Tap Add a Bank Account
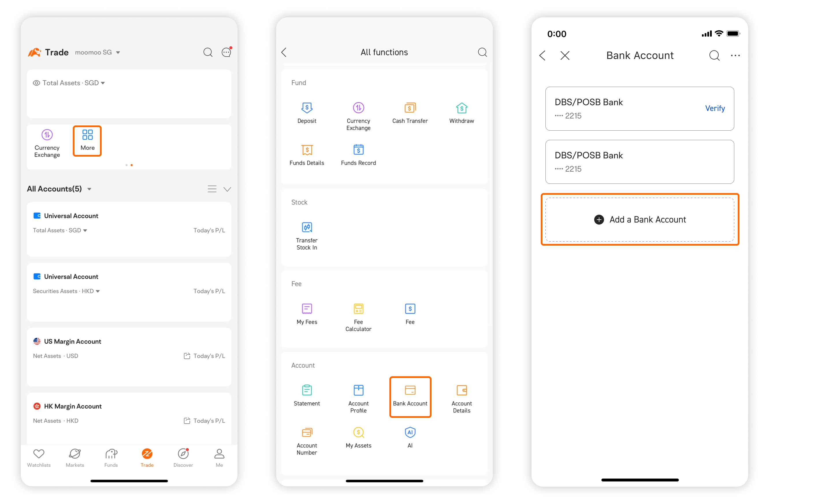The height and width of the screenshot is (504, 825). (x=640, y=220)
